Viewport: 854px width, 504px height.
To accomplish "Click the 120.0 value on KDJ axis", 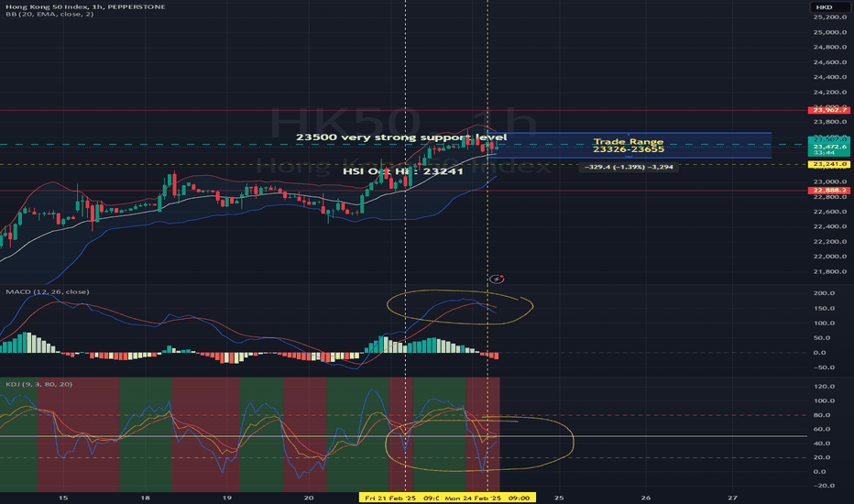I will (x=824, y=387).
